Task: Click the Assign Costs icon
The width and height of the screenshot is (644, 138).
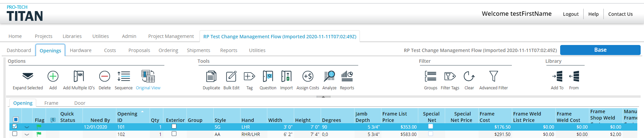Action: coord(308,77)
